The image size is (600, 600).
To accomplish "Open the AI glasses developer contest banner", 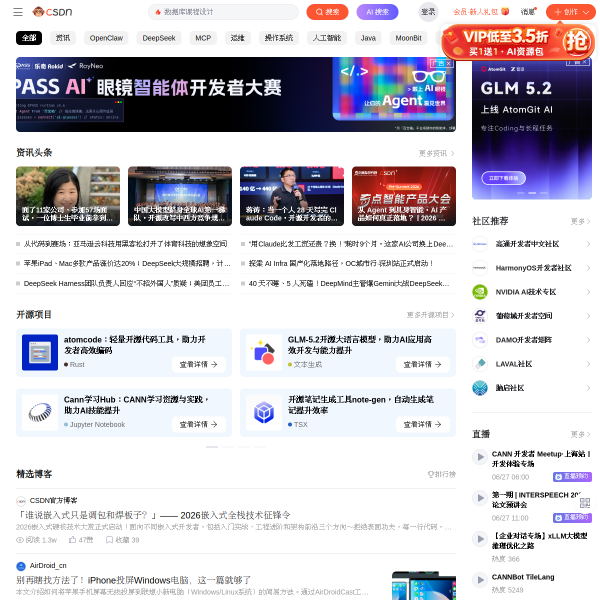I will tap(236, 95).
